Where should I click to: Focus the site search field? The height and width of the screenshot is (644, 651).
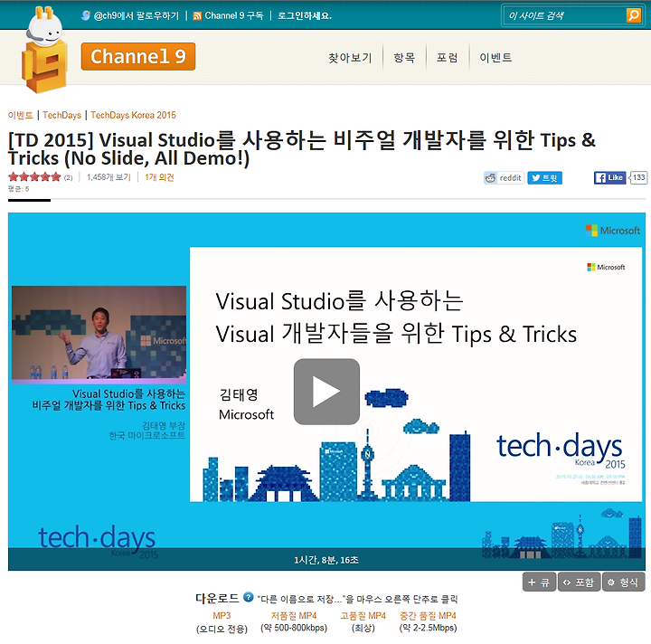(x=565, y=15)
